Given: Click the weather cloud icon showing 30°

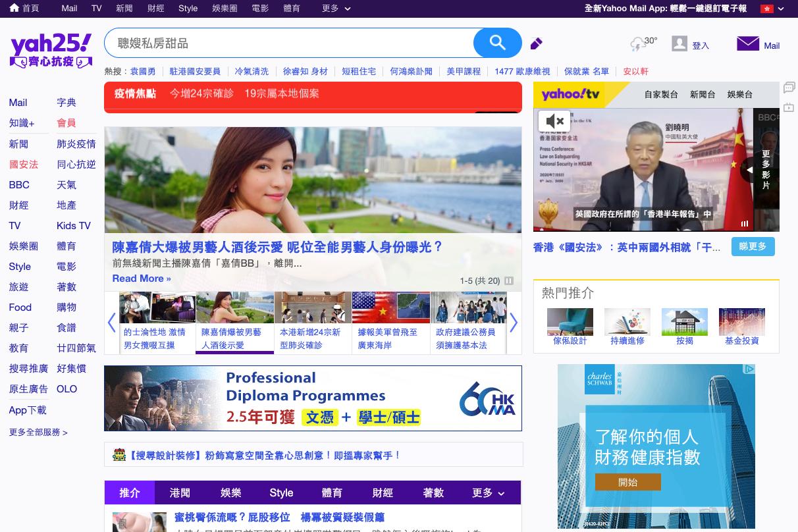Looking at the screenshot, I should point(639,44).
